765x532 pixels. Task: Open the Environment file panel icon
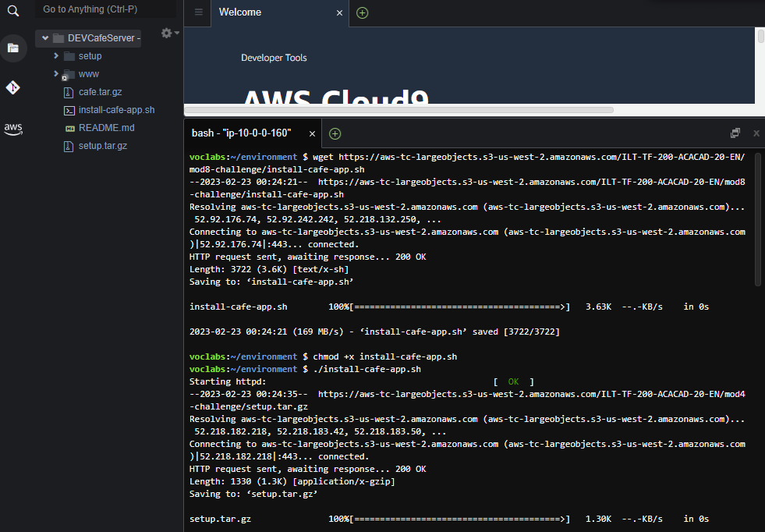click(x=13, y=48)
